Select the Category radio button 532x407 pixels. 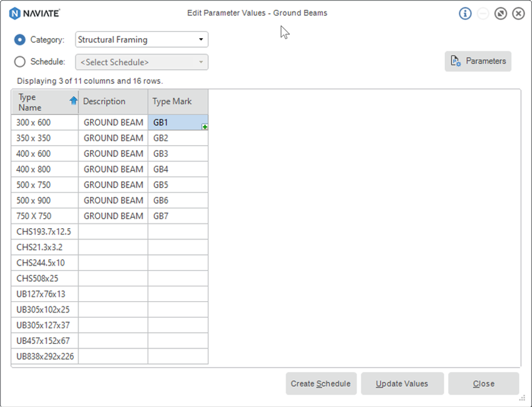point(20,39)
